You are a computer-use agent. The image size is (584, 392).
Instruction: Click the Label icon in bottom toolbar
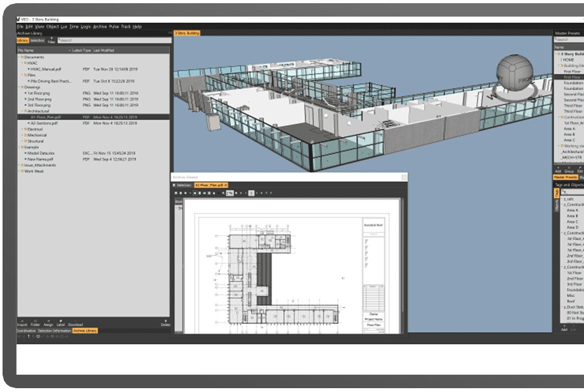click(61, 321)
